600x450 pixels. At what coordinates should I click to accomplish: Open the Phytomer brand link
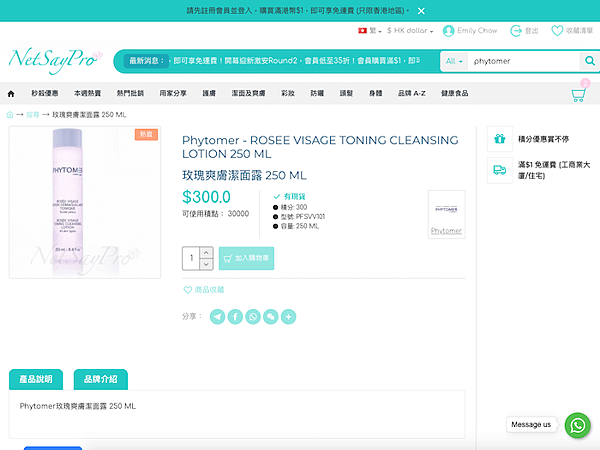(x=446, y=231)
